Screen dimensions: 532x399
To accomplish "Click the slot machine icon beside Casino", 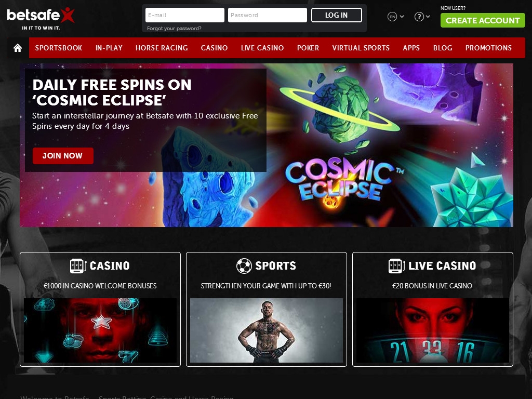I will tap(78, 265).
